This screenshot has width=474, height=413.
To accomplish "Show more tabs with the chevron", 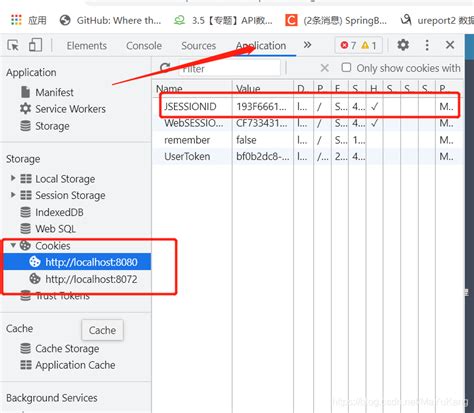I will pos(307,45).
